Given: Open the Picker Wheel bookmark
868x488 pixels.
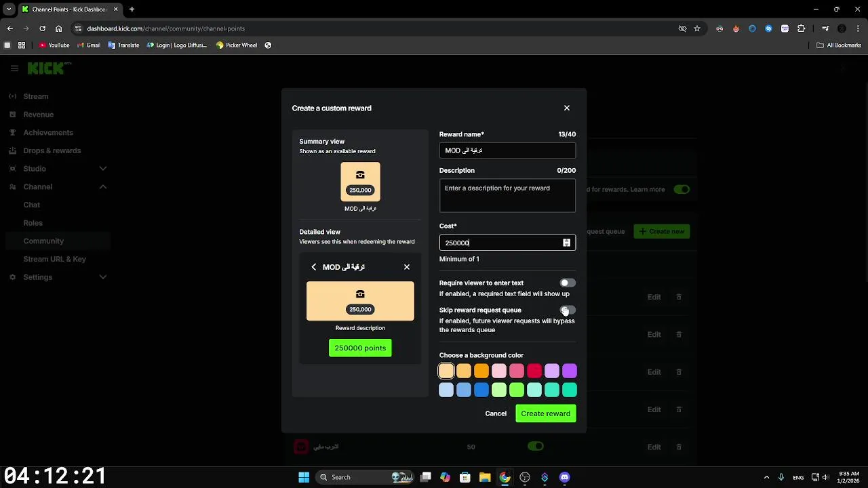Looking at the screenshot, I should tap(236, 45).
